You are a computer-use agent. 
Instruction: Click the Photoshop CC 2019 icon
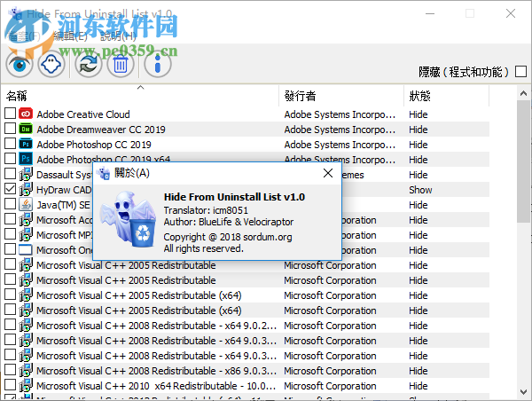(26, 145)
